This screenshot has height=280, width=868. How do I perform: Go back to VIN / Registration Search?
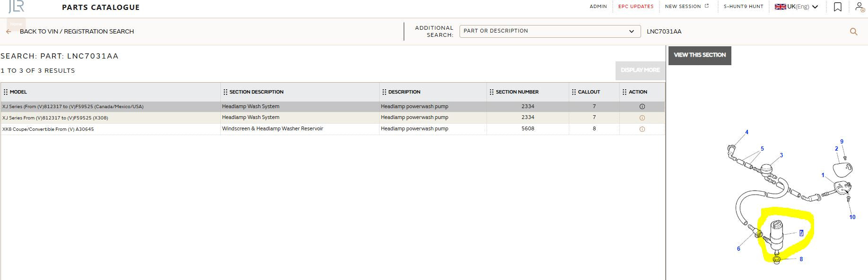tap(77, 32)
